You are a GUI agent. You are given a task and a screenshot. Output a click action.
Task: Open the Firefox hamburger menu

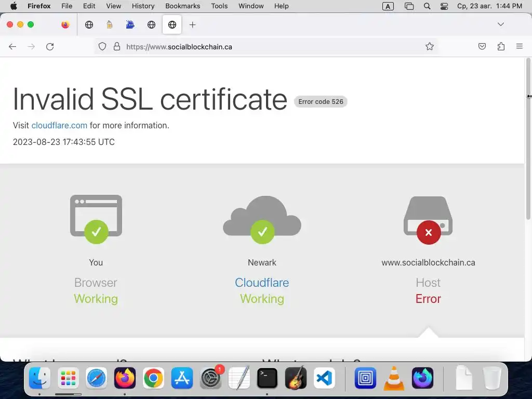[x=519, y=46]
